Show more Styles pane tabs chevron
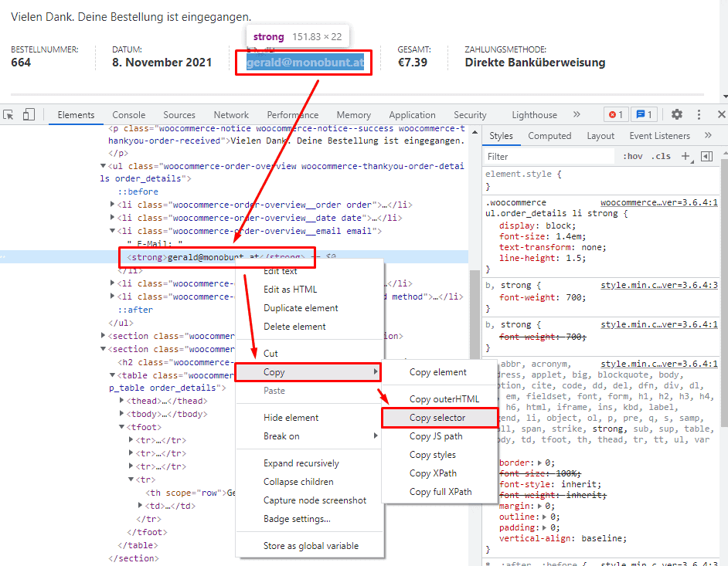 (x=708, y=135)
